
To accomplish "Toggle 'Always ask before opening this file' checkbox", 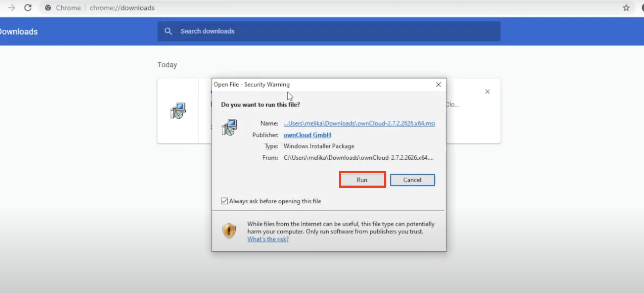I will (x=224, y=201).
